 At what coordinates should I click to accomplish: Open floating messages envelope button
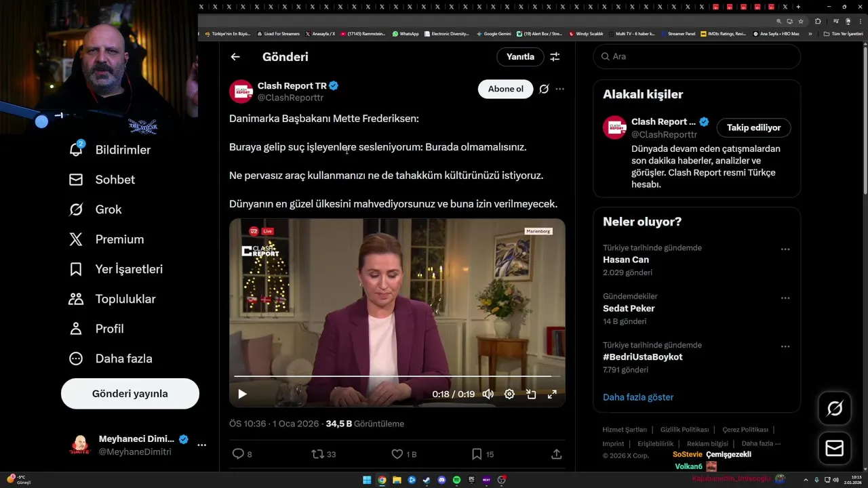835,449
